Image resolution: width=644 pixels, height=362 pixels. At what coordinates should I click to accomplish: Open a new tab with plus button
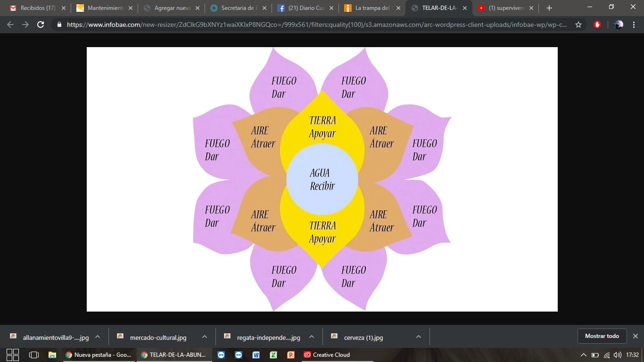(x=549, y=8)
